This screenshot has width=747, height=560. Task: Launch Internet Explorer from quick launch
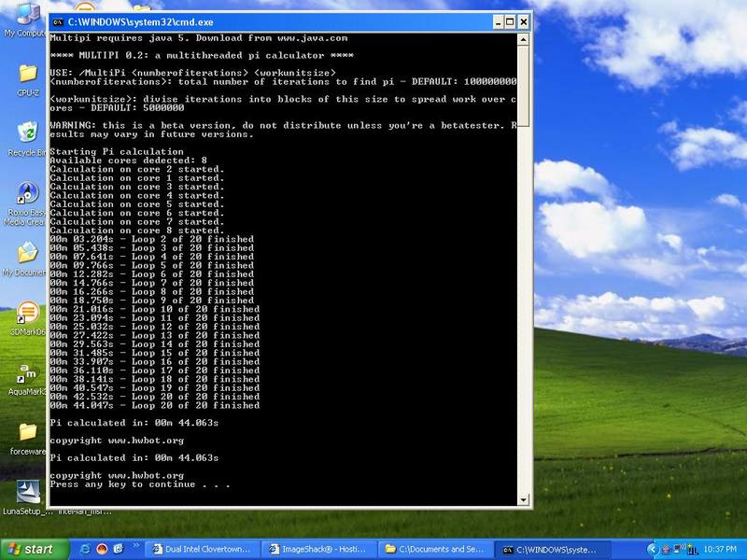(85, 549)
